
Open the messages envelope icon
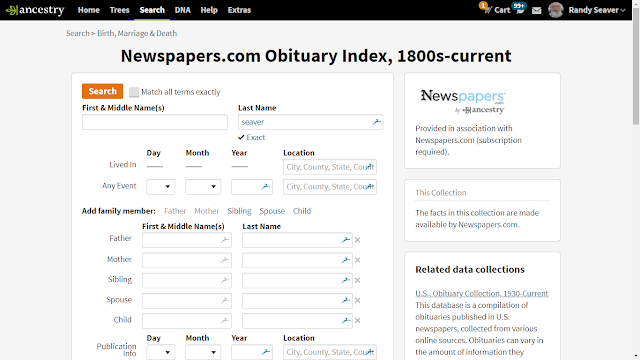click(537, 10)
